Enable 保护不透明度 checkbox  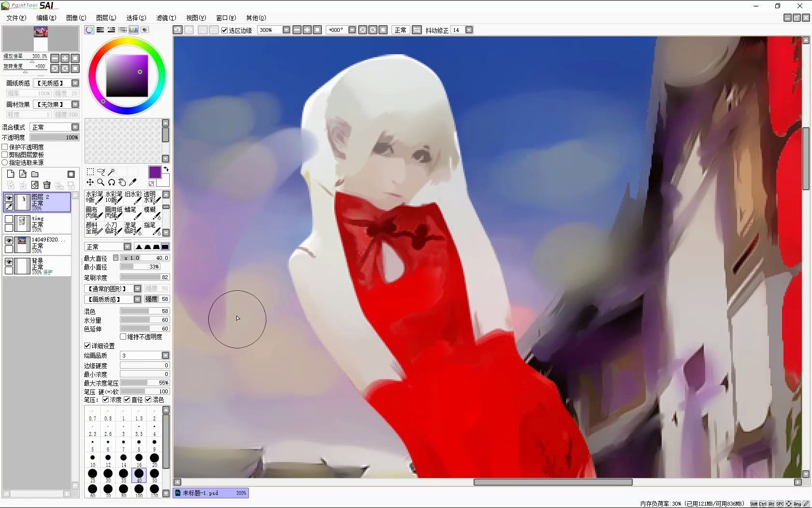pos(5,147)
